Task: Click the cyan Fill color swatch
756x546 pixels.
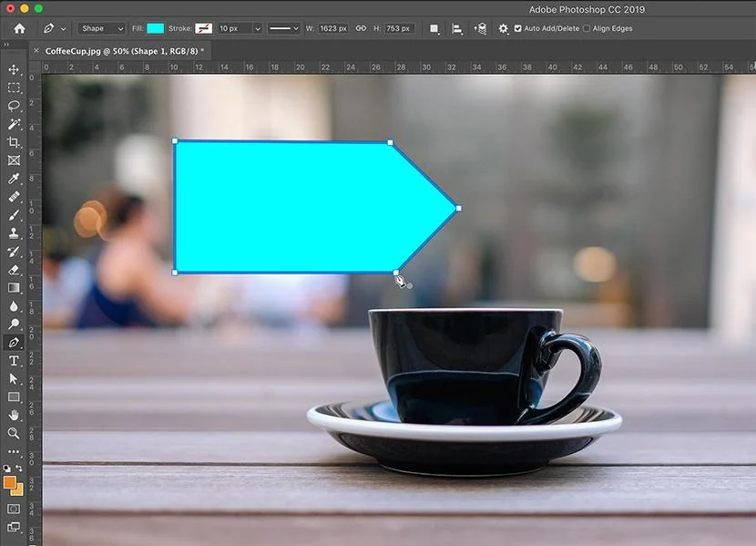Action: [155, 28]
